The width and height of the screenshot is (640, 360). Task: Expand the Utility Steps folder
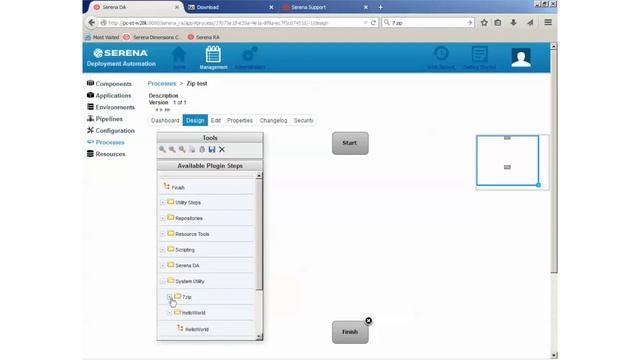click(162, 202)
